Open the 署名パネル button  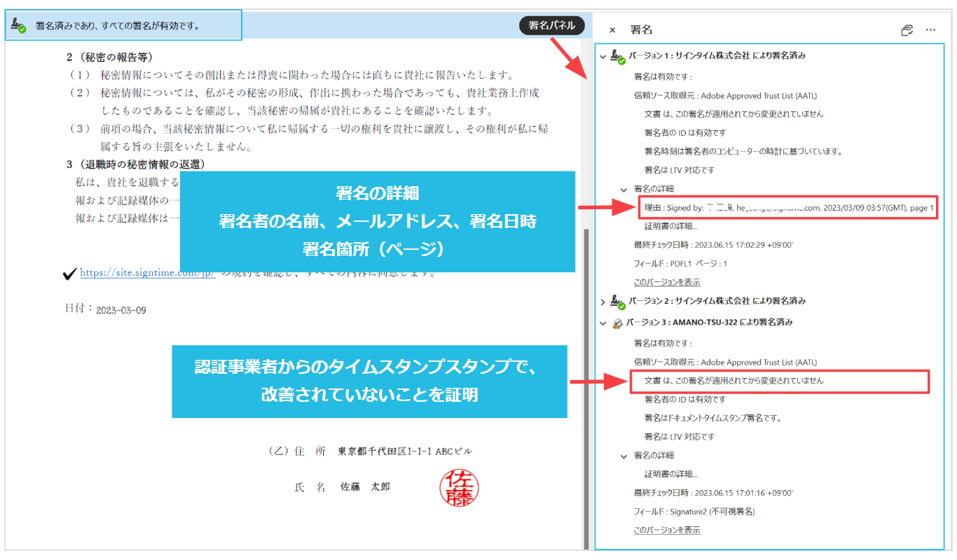pos(551,25)
